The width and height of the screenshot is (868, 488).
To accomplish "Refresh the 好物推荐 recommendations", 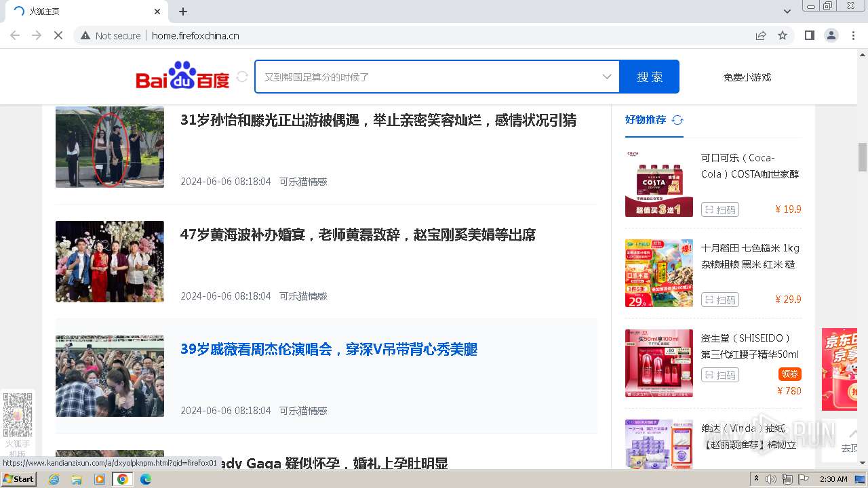I will pyautogui.click(x=677, y=120).
